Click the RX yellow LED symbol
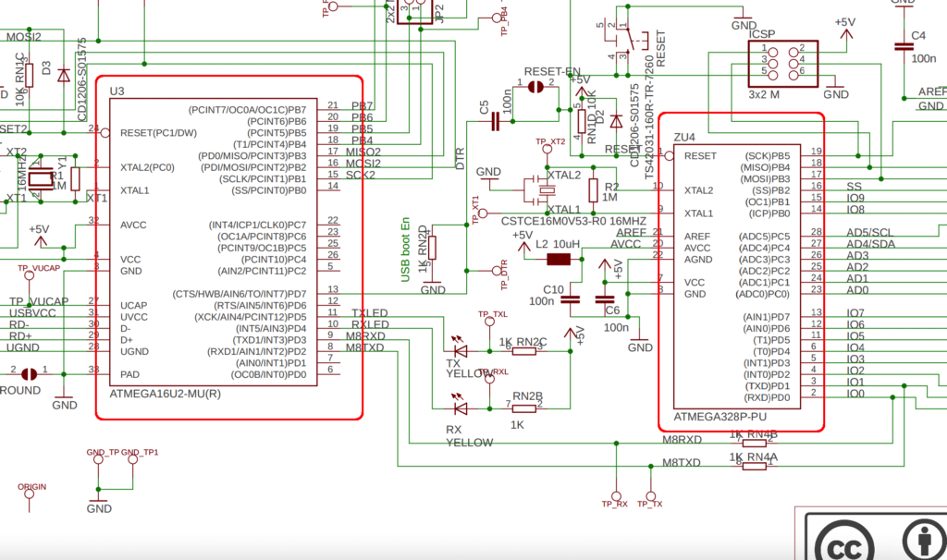 pos(460,407)
